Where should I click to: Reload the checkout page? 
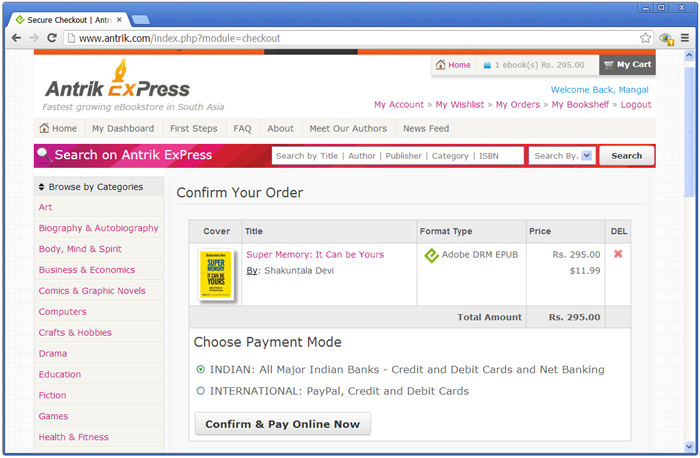pos(52,38)
